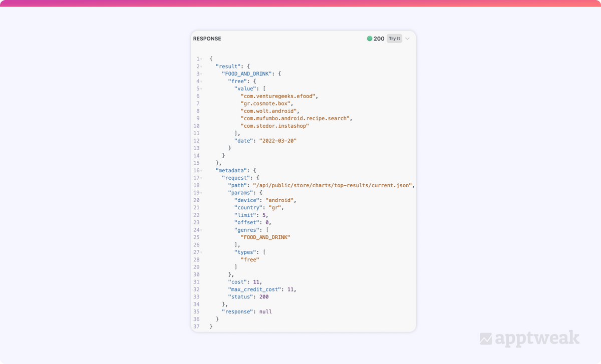Open the dropdown chevron beside Try It

tap(407, 39)
